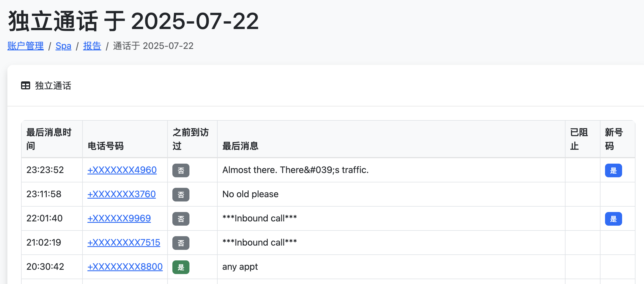Click the 独立通话 card heading text
The height and width of the screenshot is (284, 644).
click(53, 86)
